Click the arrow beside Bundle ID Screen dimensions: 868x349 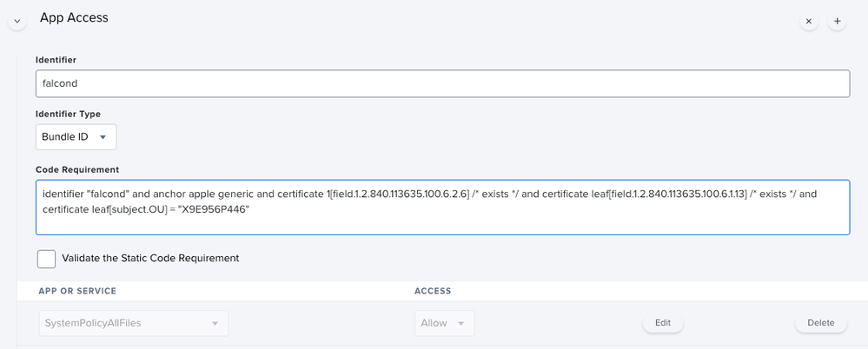103,137
